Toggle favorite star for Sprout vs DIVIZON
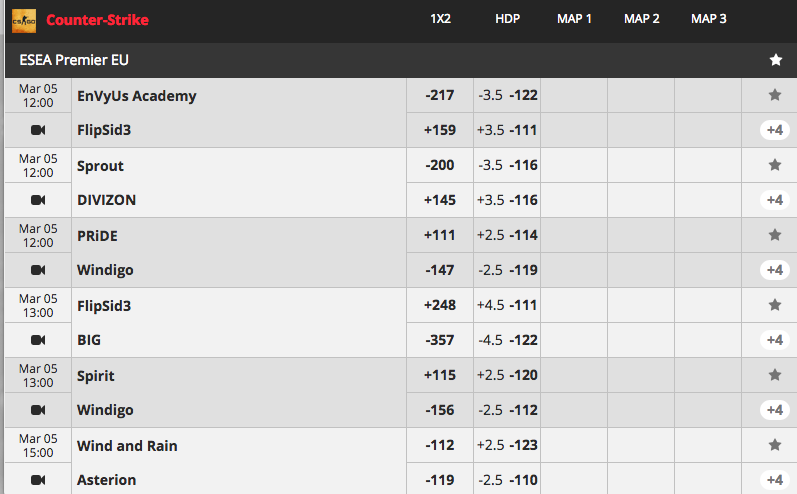Screen dimensions: 797x494 tap(775, 165)
